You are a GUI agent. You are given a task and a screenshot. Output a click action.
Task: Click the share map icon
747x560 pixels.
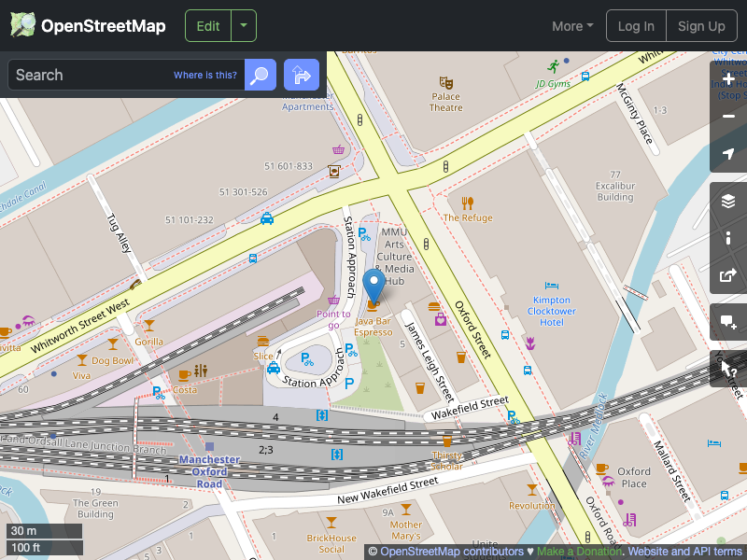coord(728,275)
